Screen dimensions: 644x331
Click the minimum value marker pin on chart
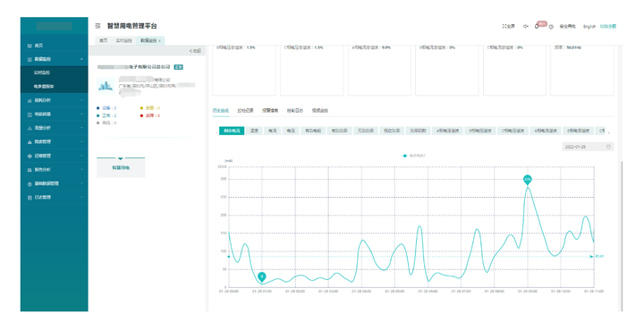[x=261, y=276]
